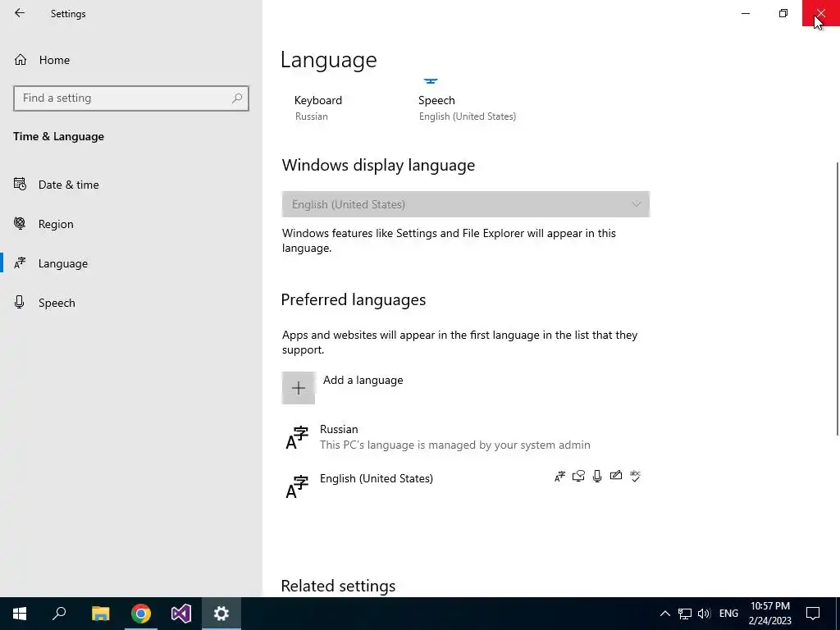The width and height of the screenshot is (840, 630).
Task: Open the Windows display language dropdown
Action: point(466,204)
